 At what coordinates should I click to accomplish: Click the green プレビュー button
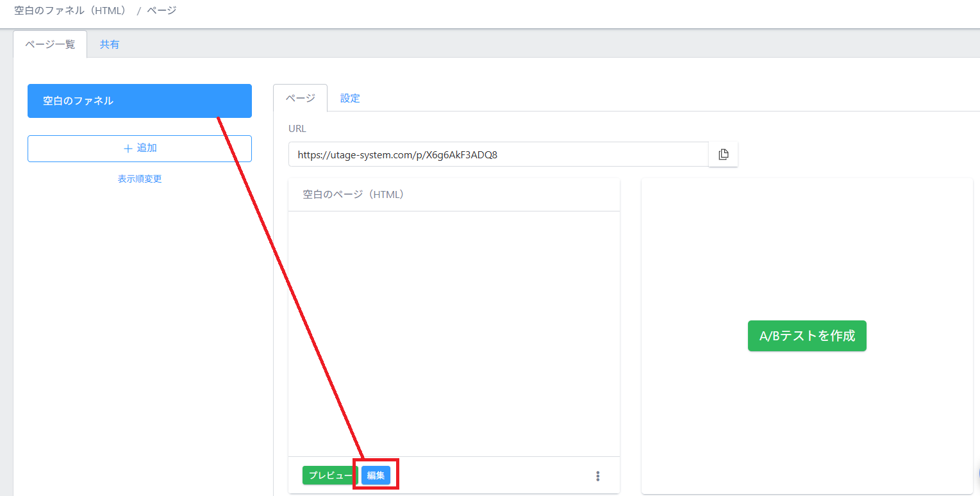(328, 475)
